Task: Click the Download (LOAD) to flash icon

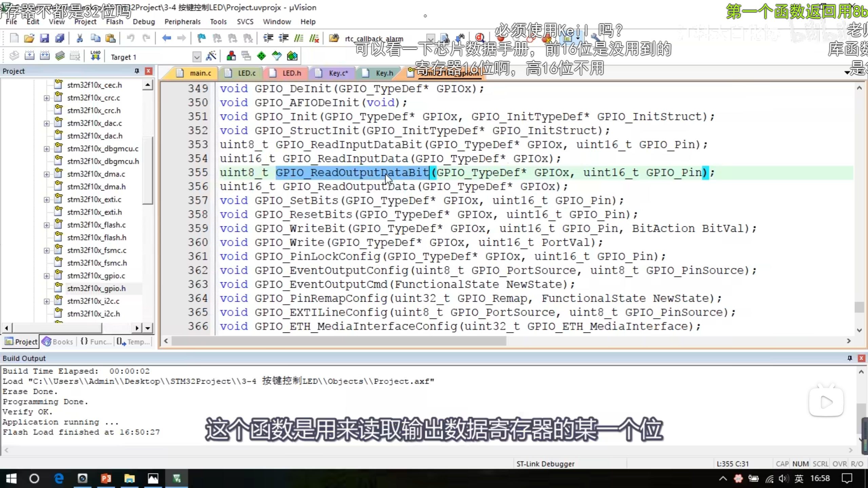Action: coord(95,56)
